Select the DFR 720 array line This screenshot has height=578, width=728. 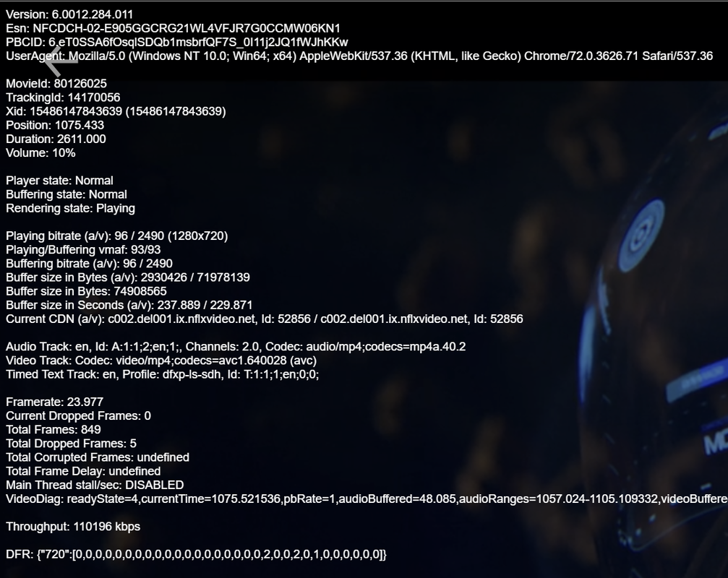click(196, 554)
